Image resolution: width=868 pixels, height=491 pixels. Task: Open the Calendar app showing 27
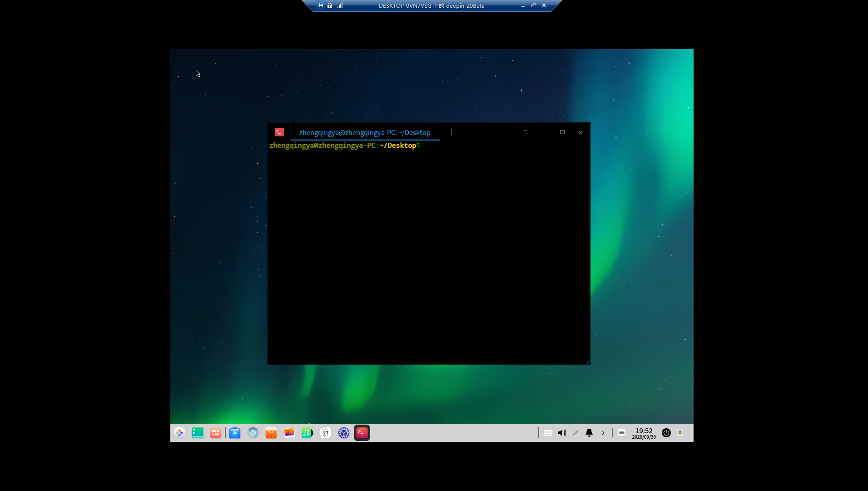(326, 433)
